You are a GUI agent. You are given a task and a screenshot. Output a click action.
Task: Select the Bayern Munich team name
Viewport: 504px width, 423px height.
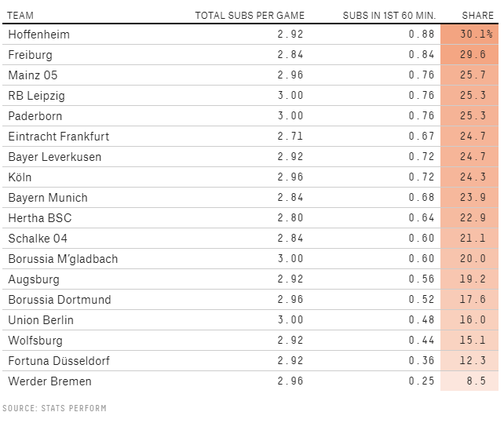[48, 198]
